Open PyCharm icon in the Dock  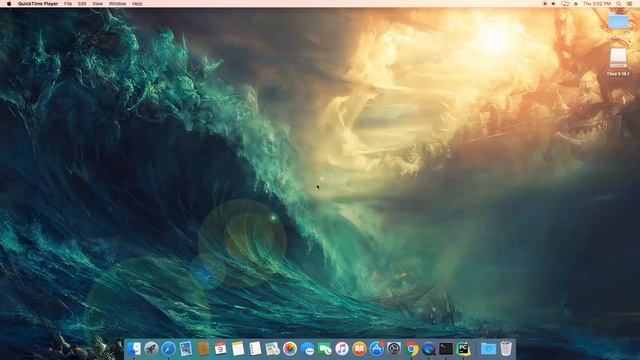coord(463,349)
